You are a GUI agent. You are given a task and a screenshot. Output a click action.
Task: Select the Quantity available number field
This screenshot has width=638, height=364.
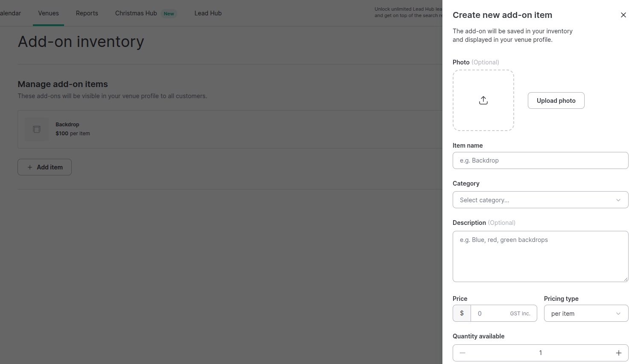tap(541, 353)
